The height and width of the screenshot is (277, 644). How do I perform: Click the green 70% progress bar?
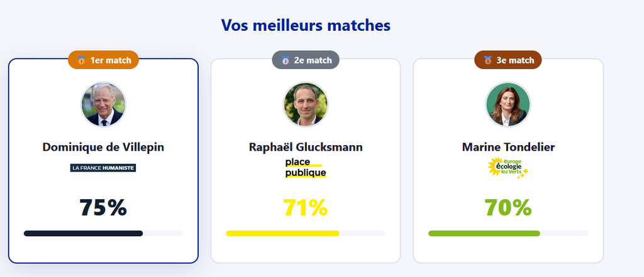click(484, 234)
